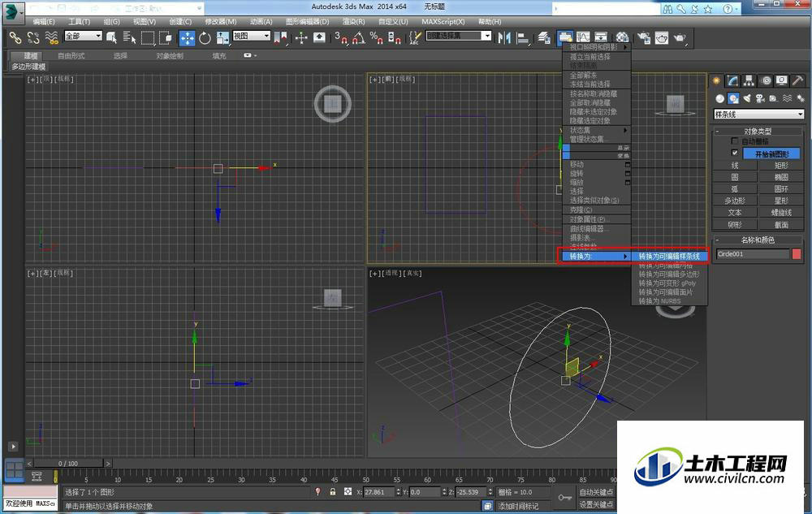Image resolution: width=812 pixels, height=514 pixels.
Task: Activate the Select and Scale tool
Action: coord(222,38)
